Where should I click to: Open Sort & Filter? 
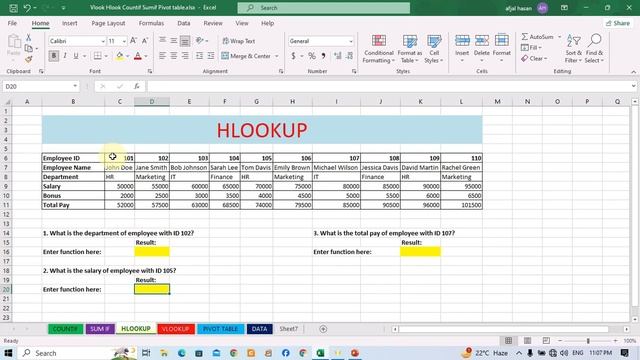(573, 49)
